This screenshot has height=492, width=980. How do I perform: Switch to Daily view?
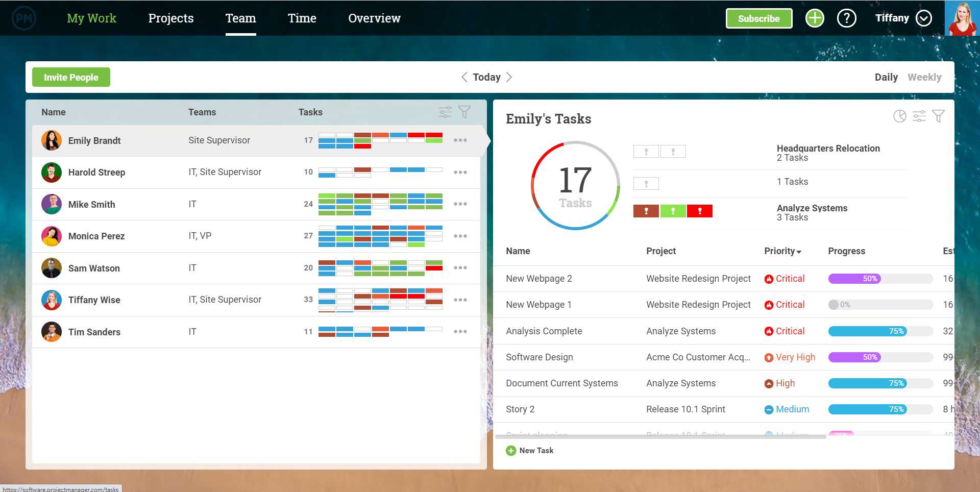click(x=886, y=77)
